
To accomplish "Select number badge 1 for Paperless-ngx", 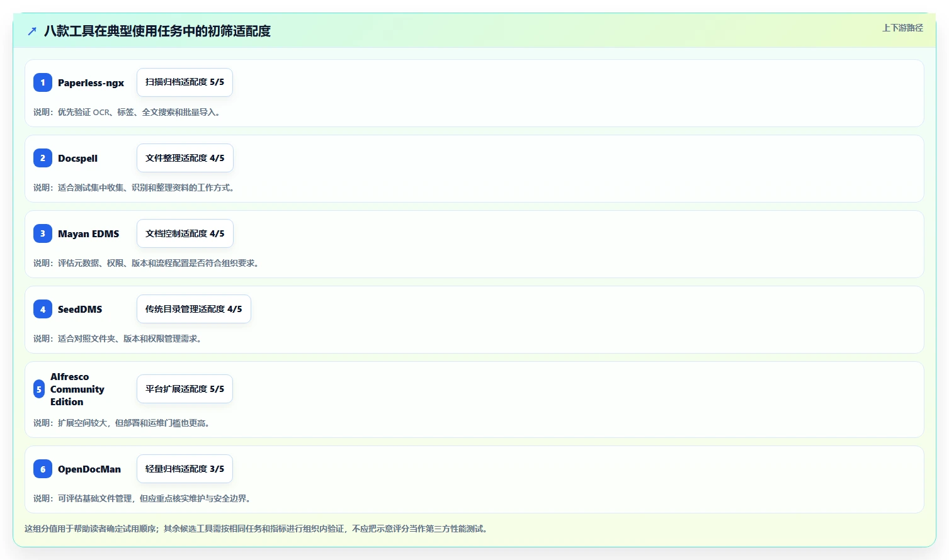I will [43, 82].
